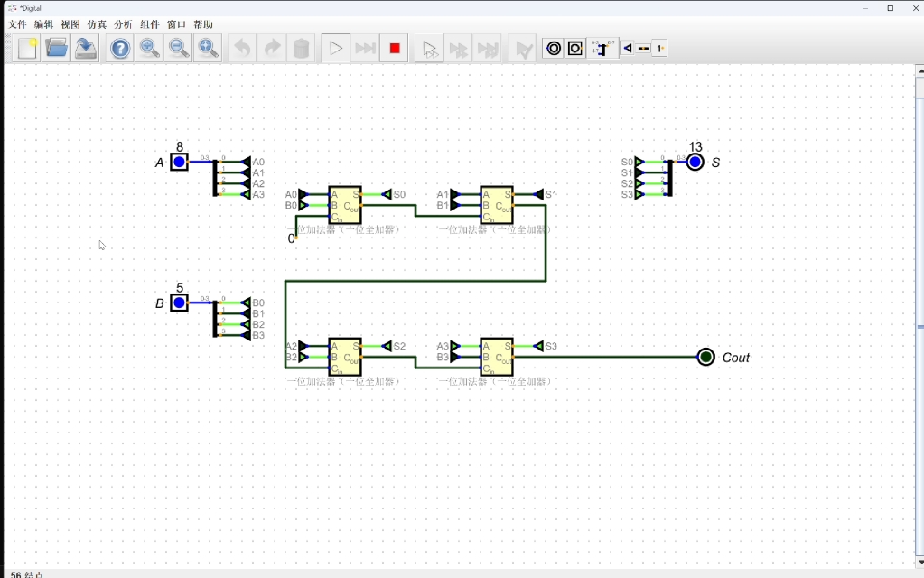Select the merger splitter feeding output S
924x578 pixels.
tap(670, 178)
